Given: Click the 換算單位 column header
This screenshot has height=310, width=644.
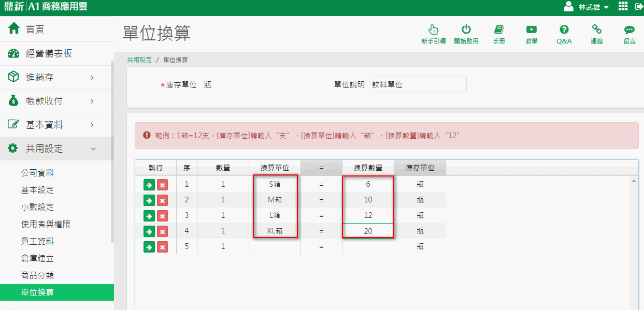Looking at the screenshot, I should coord(275,168).
